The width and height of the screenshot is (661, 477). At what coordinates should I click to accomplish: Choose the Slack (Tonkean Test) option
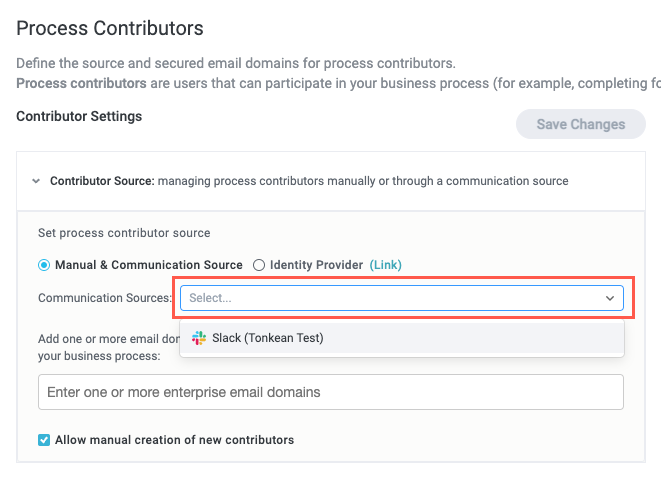point(267,338)
